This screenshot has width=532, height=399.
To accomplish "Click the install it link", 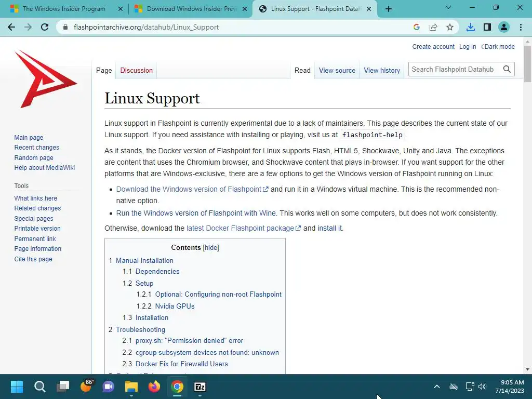I will pos(329,228).
